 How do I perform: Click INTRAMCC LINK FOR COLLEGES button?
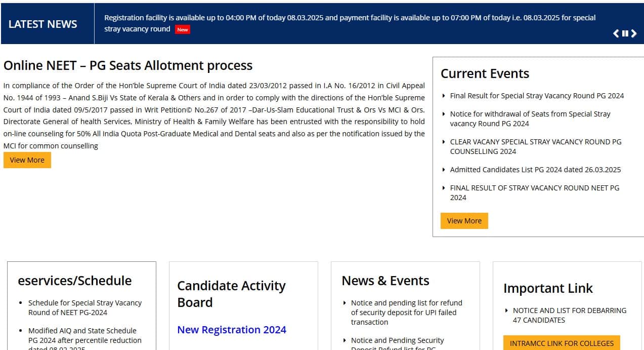click(562, 343)
